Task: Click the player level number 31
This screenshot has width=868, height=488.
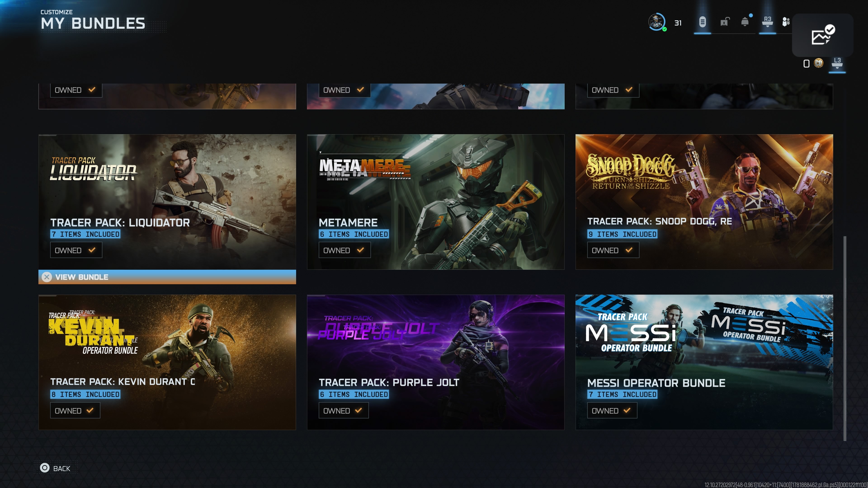Action: 678,23
